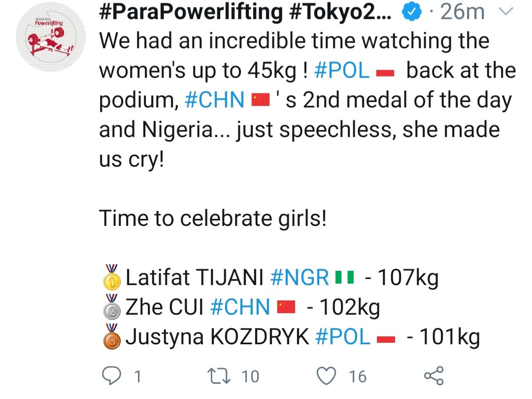Viewport: 532px width, 399px height.
Task: Tap the share icon
Action: (x=433, y=376)
